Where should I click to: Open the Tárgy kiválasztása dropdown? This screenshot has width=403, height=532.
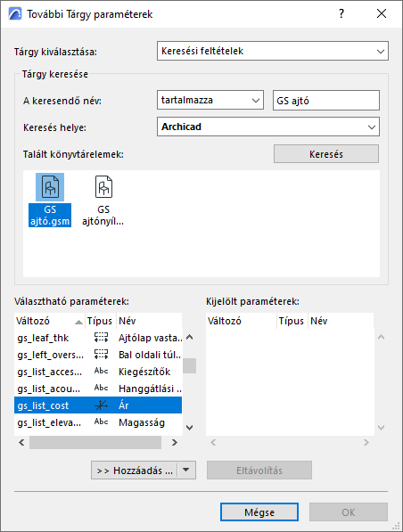click(273, 51)
